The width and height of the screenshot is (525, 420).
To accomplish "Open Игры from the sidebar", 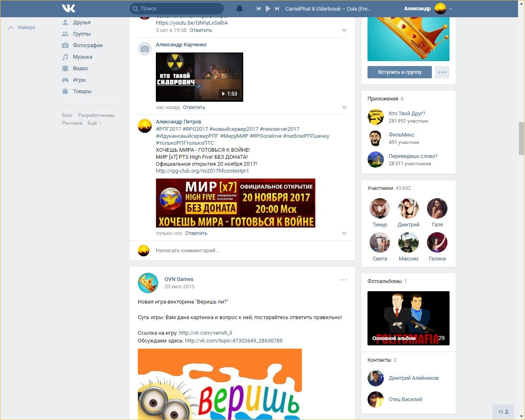I will coord(79,80).
